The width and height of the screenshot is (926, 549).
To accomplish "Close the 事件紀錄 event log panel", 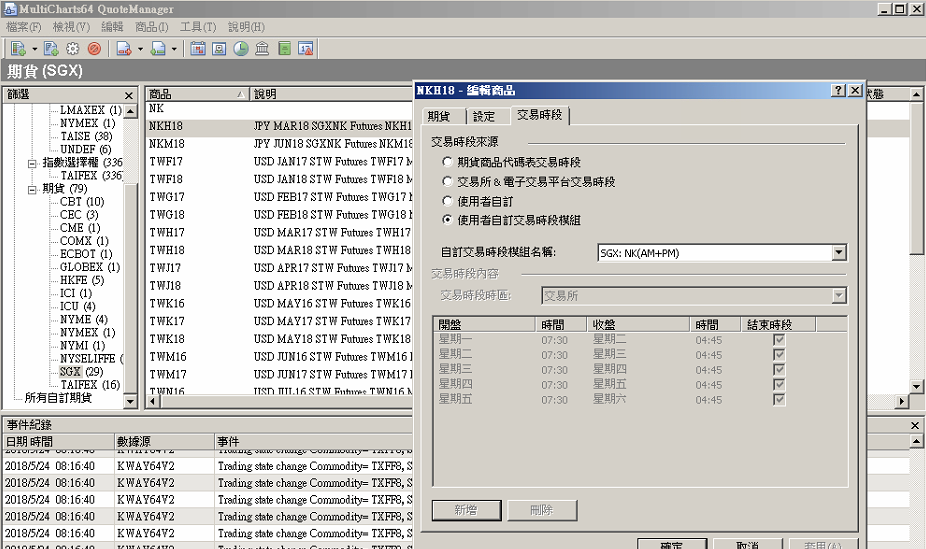I will pos(915,425).
